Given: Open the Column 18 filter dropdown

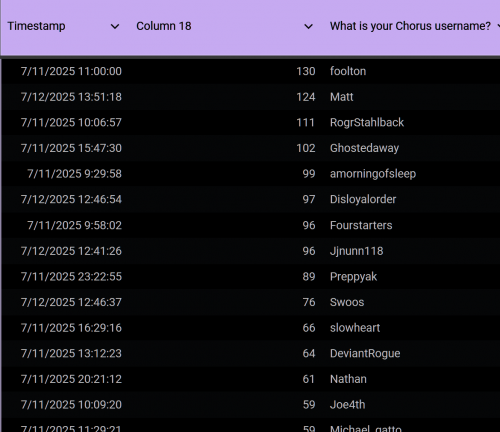Looking at the screenshot, I should (x=309, y=26).
